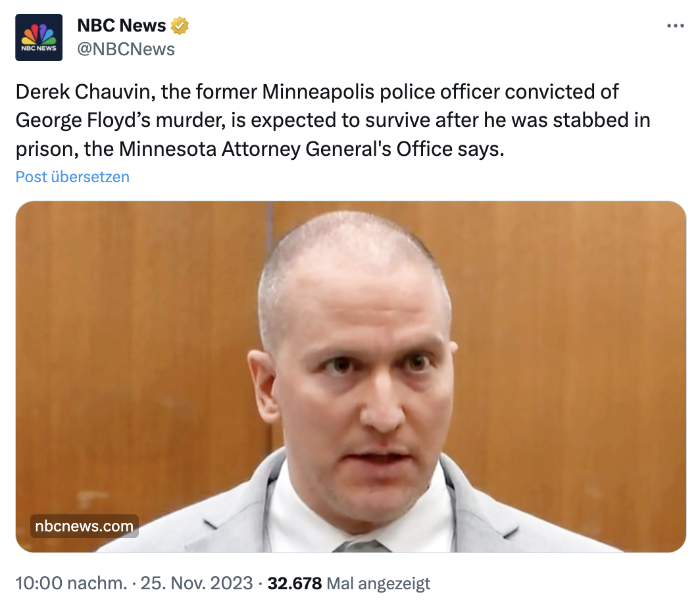Click the NBC News peacock avatar

(39, 37)
